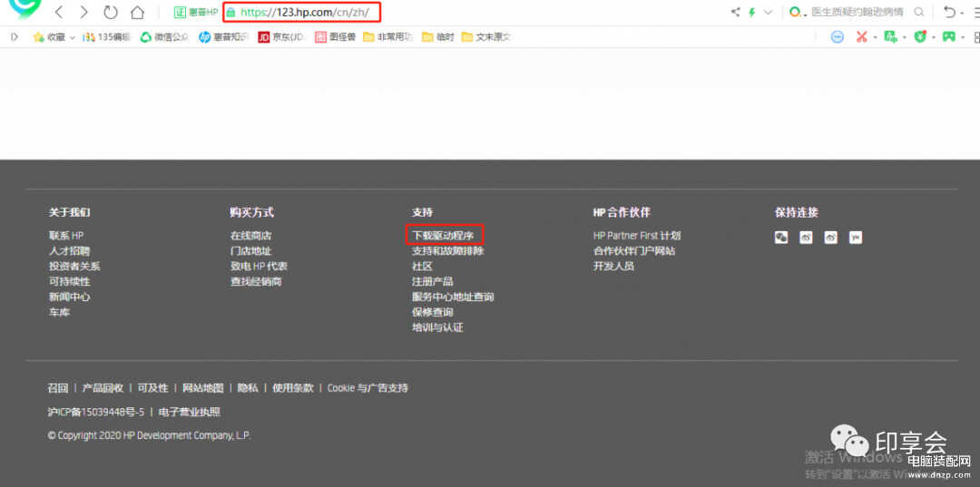980x487 pixels.
Task: Click the first Weibo icon under 保持连接
Action: click(x=807, y=238)
